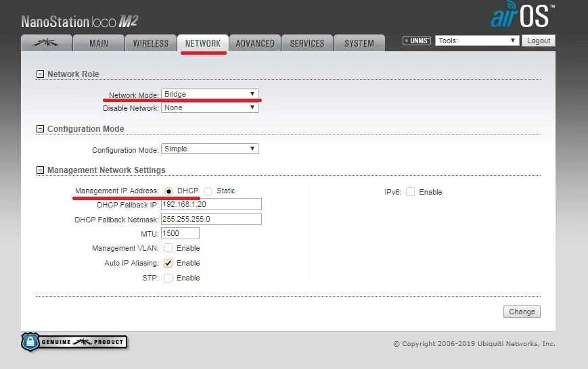Image resolution: width=588 pixels, height=369 pixels.
Task: Collapse the Configuration Mode section
Action: [x=40, y=129]
